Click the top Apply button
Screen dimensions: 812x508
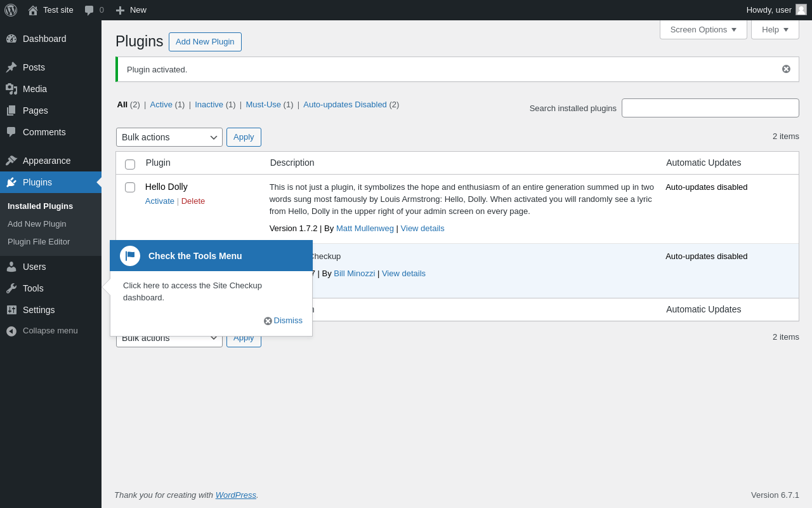[244, 137]
